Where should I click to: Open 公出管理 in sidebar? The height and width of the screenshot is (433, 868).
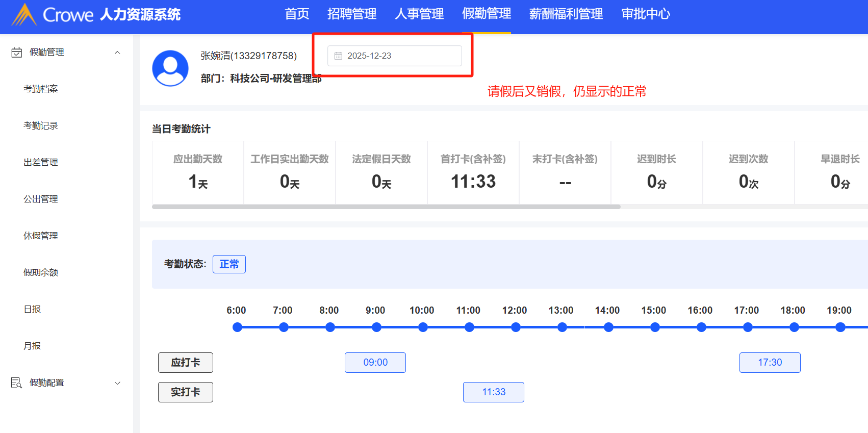(41, 199)
